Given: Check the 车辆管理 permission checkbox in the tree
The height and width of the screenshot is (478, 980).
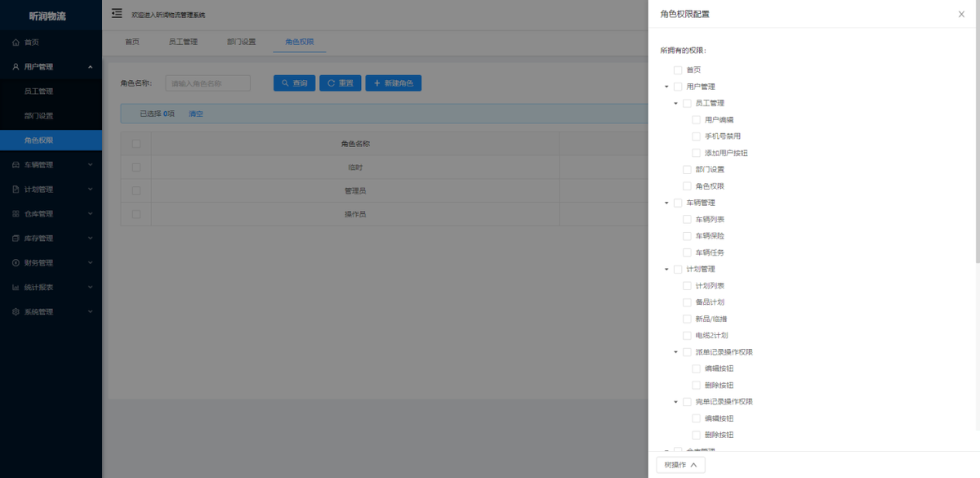Looking at the screenshot, I should [678, 203].
